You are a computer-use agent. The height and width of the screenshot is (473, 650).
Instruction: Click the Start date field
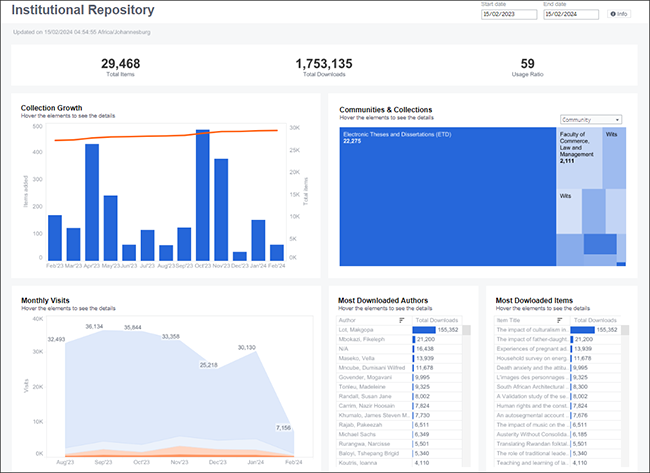click(x=509, y=14)
